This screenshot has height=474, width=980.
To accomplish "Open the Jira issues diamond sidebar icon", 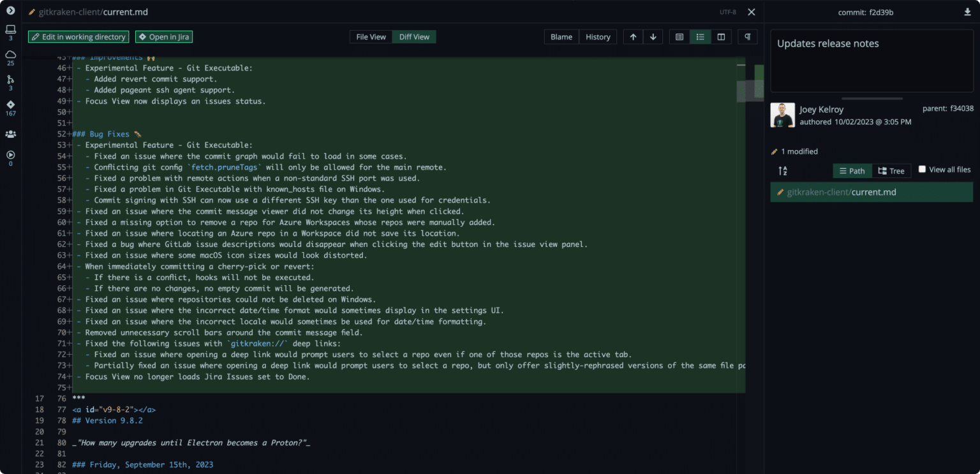I will [10, 105].
